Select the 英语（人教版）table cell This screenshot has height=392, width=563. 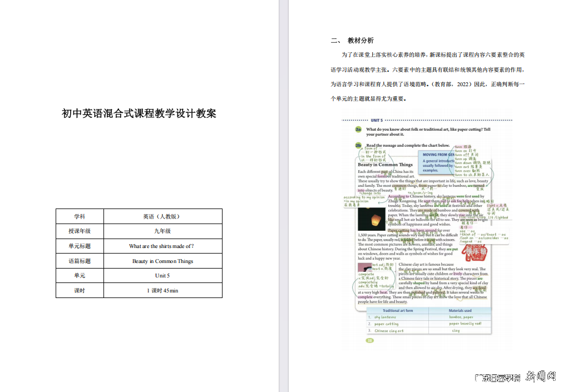tap(161, 216)
